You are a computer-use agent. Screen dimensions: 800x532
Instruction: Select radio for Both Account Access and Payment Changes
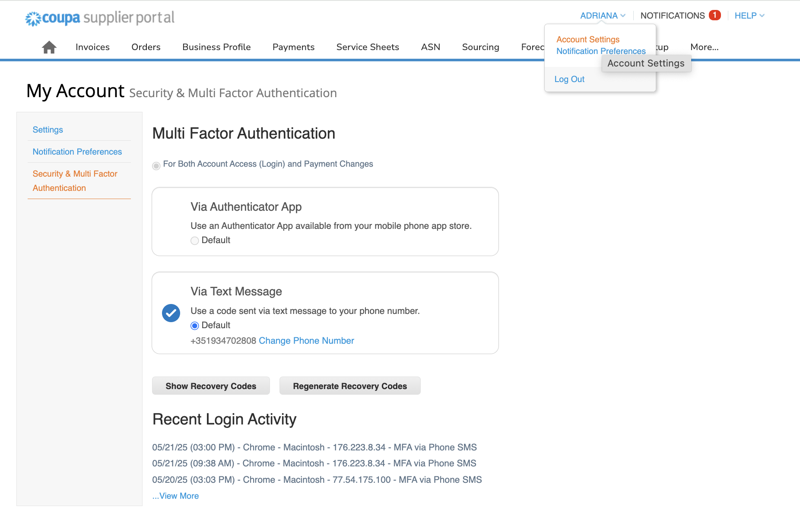click(156, 165)
